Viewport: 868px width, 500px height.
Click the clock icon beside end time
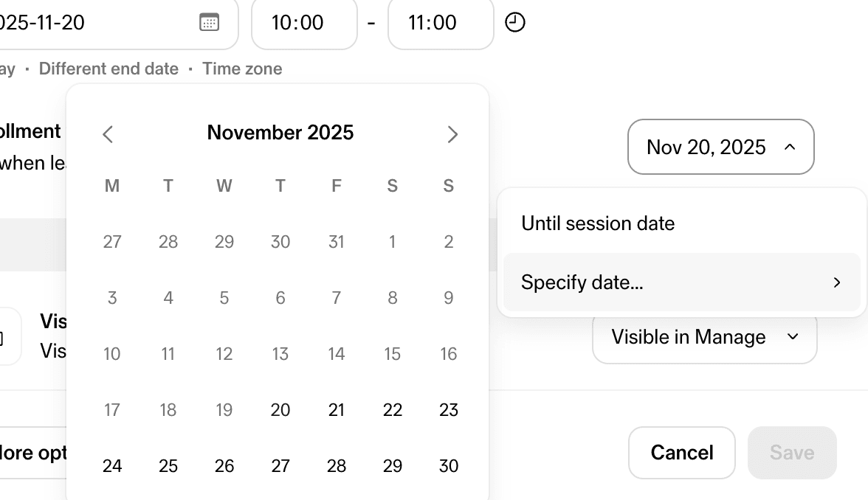[x=515, y=23]
